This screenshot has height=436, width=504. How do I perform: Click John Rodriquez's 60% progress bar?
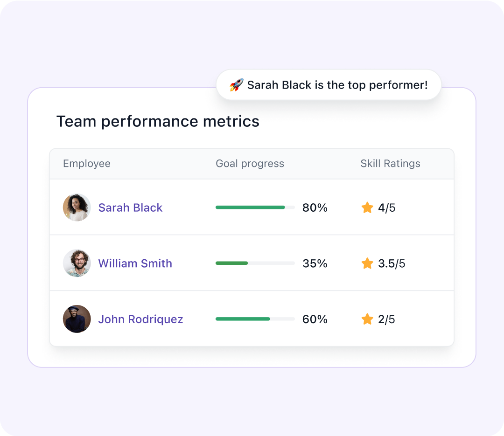(255, 319)
